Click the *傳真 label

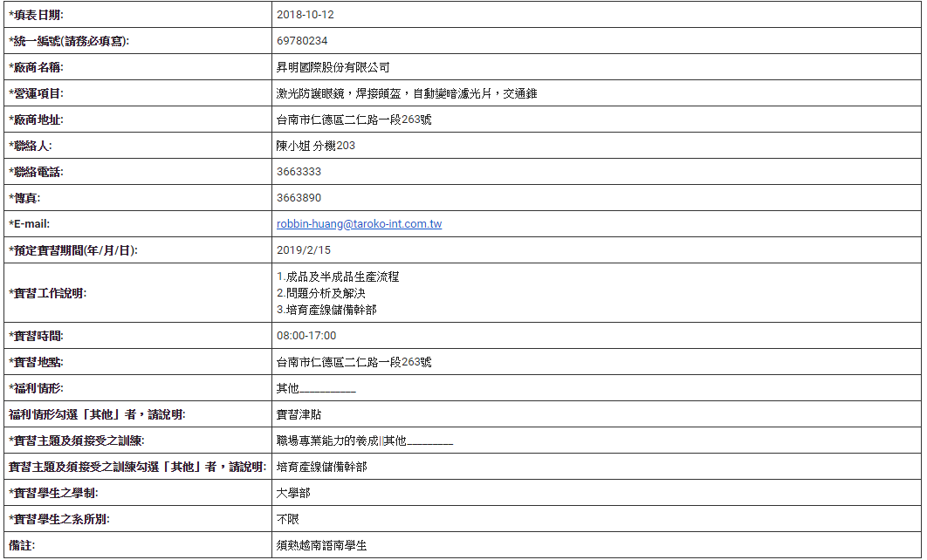pos(24,198)
